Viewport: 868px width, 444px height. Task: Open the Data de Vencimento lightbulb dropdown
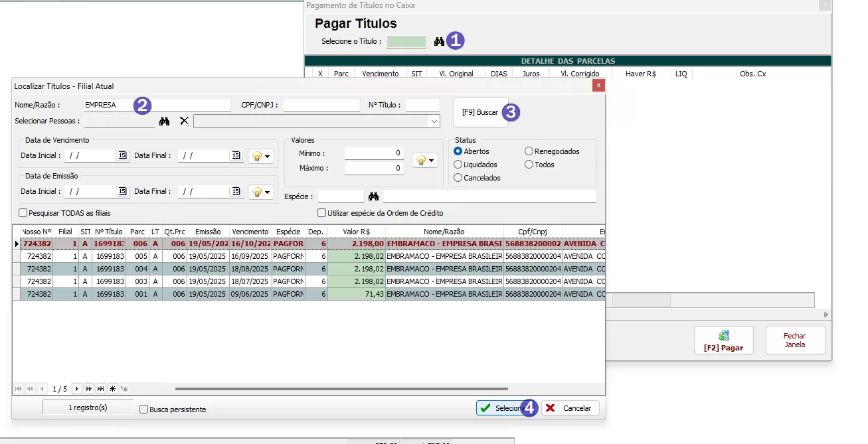point(261,156)
